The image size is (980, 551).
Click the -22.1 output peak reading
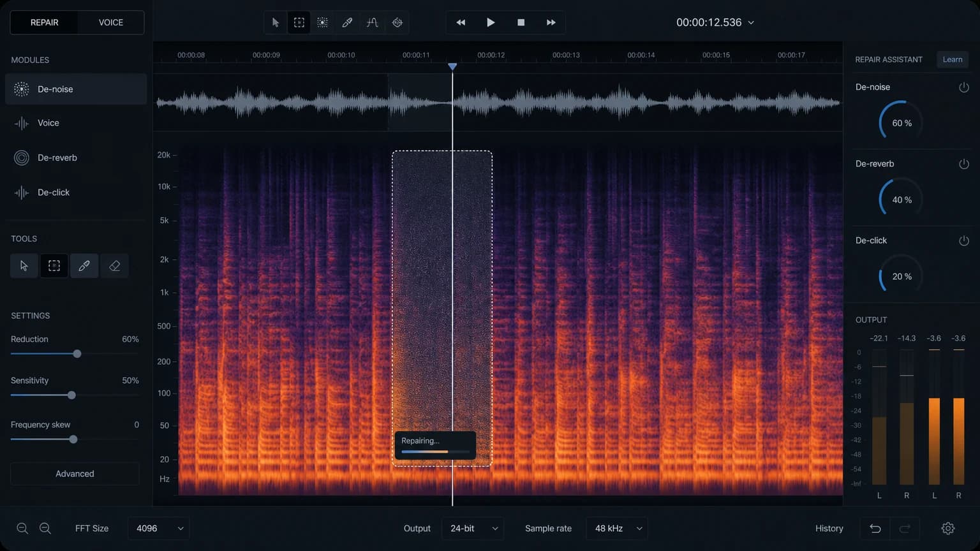[879, 339]
